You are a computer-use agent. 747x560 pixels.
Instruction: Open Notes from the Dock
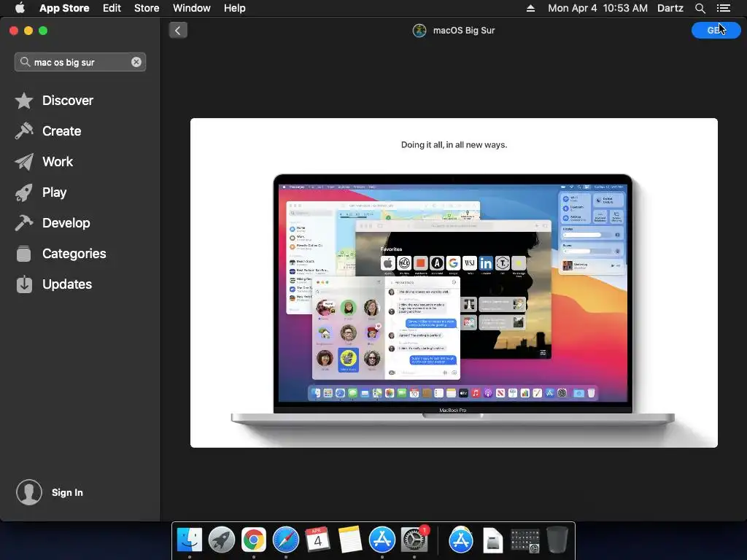click(350, 540)
